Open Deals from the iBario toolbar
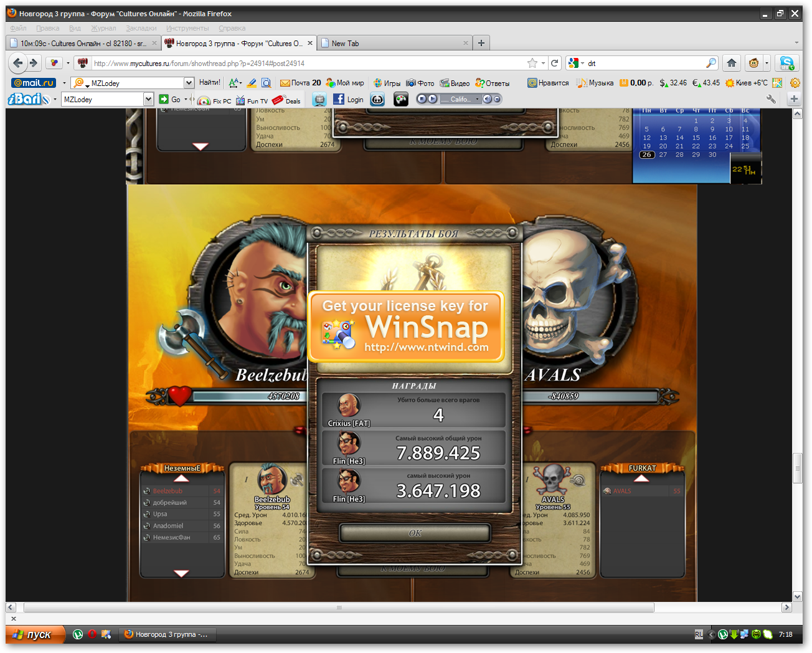Screen dimensions: 812x653 (x=287, y=100)
